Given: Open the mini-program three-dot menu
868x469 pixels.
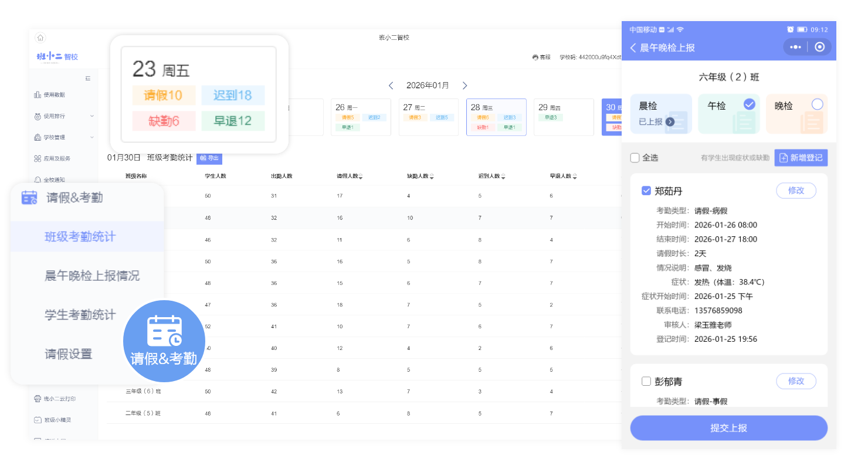Looking at the screenshot, I should (795, 47).
